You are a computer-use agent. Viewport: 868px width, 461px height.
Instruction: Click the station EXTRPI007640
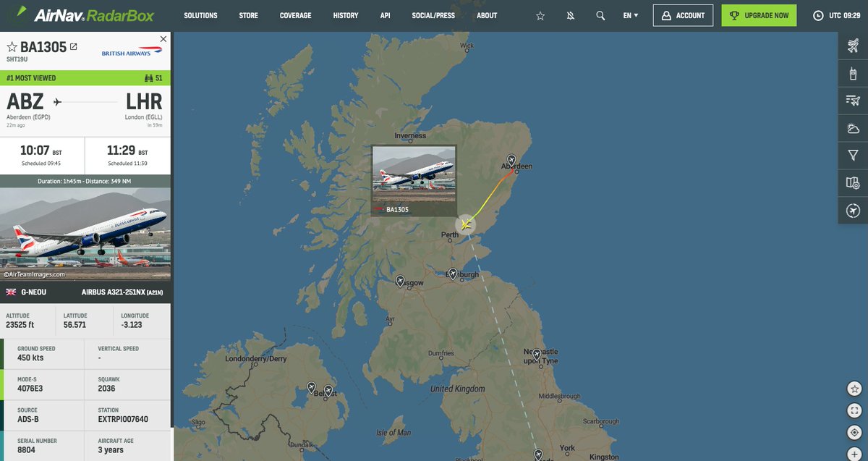pyautogui.click(x=123, y=419)
